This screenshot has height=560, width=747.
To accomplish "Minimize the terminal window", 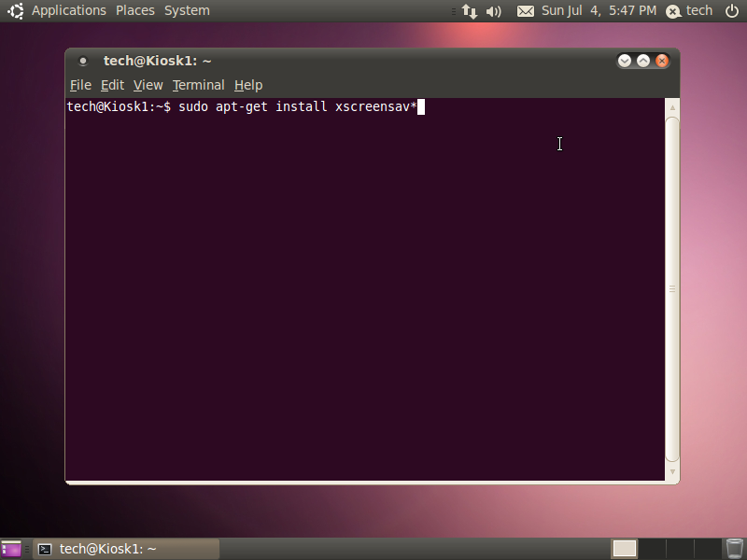I will pos(625,61).
